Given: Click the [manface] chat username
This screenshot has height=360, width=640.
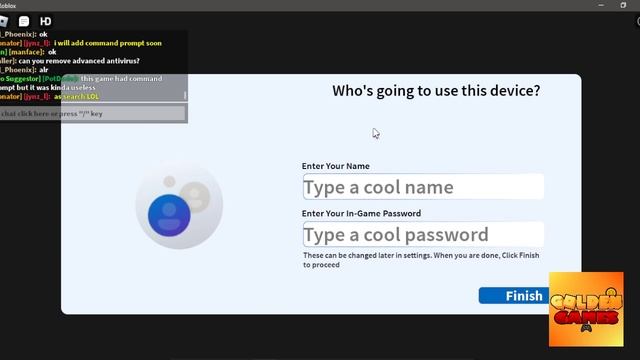Looking at the screenshot, I should [27, 52].
